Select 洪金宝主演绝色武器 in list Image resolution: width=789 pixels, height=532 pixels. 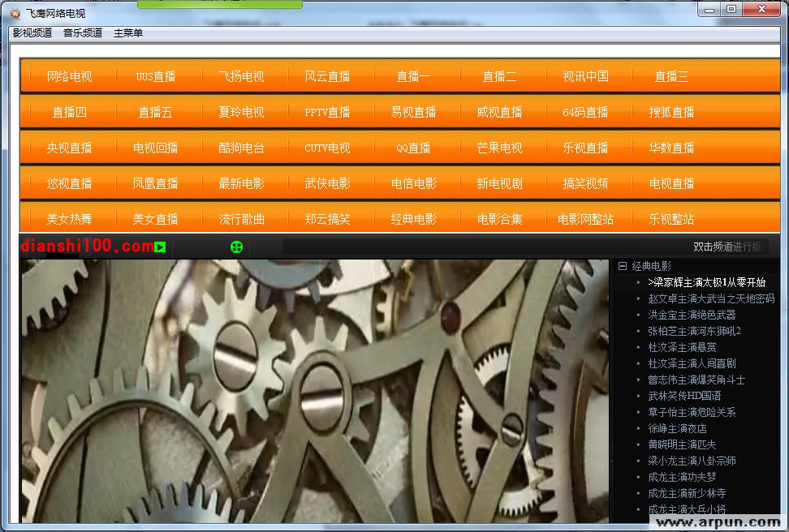[692, 315]
